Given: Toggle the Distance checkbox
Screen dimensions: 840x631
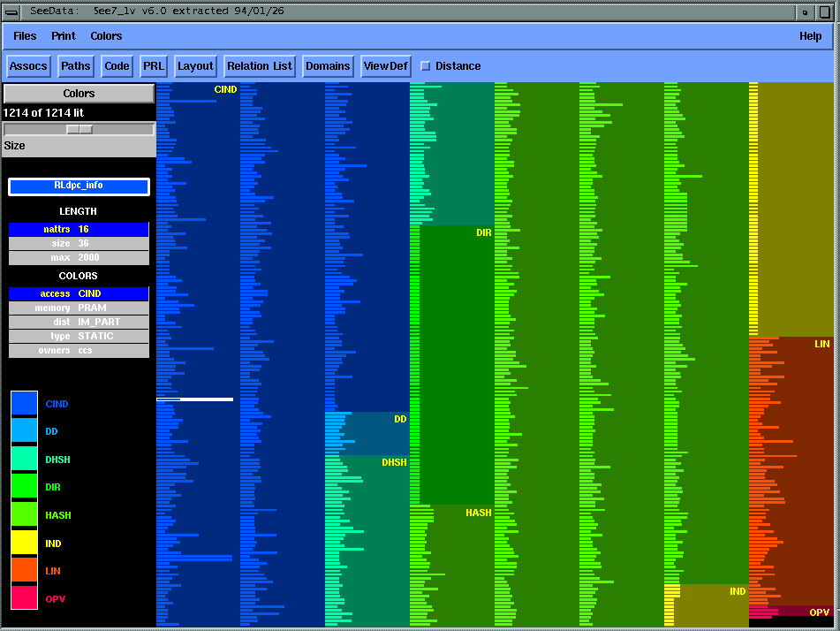Looking at the screenshot, I should pos(426,66).
